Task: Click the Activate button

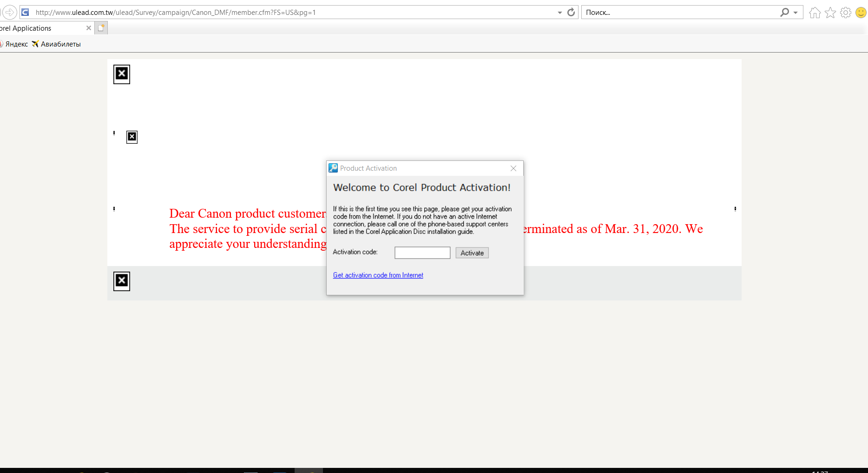Action: pos(472,253)
